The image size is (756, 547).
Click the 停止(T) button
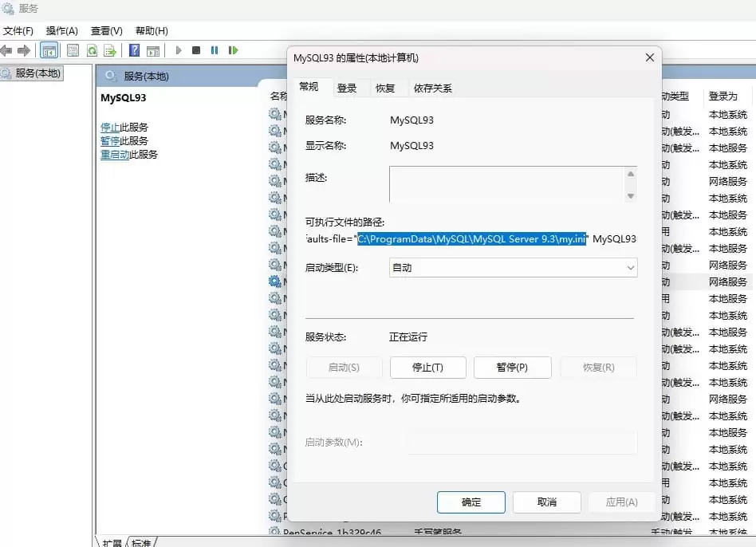point(427,368)
